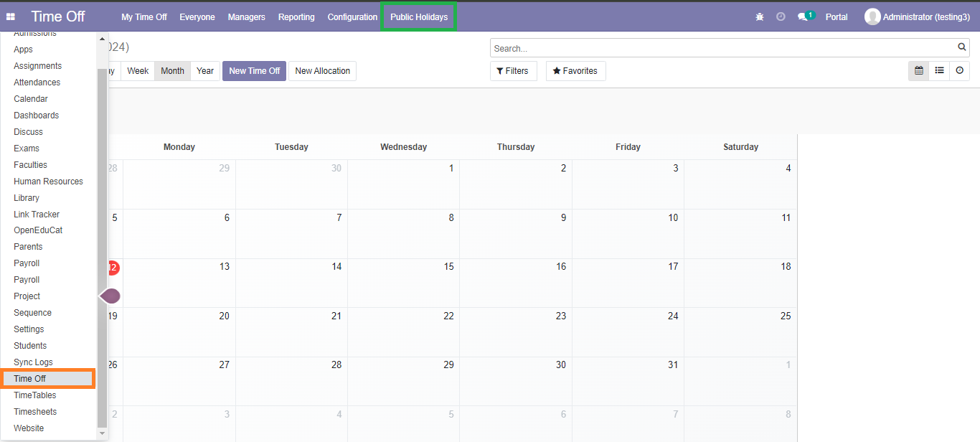Open Project from the apps list
This screenshot has width=980, height=442.
point(48,296)
